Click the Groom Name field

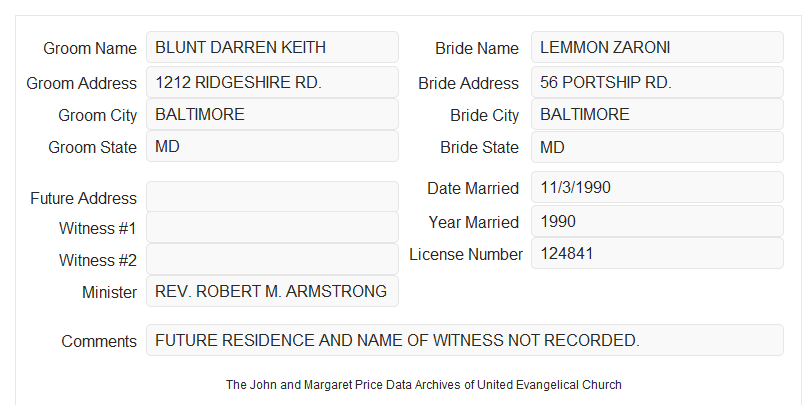[272, 47]
